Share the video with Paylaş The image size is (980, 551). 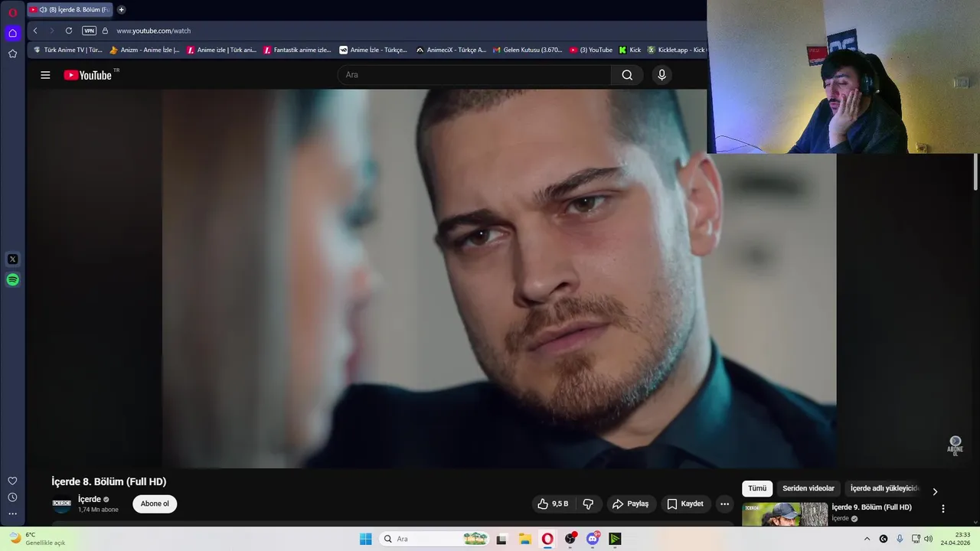[x=631, y=504]
